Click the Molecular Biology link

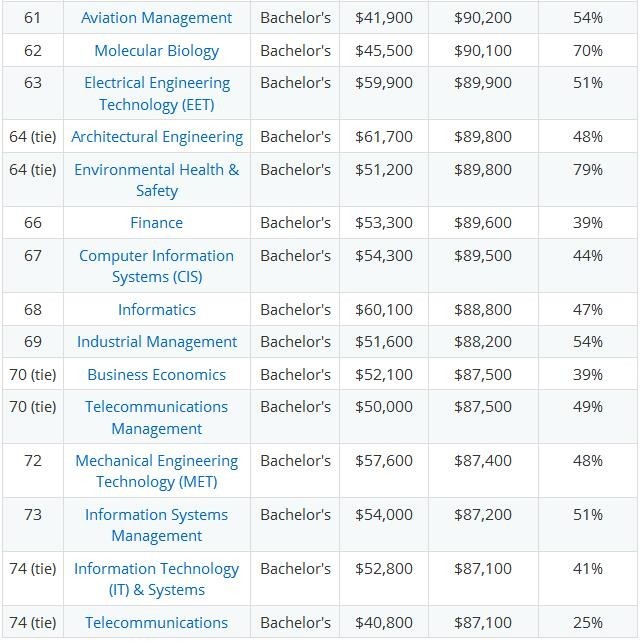pyautogui.click(x=156, y=50)
